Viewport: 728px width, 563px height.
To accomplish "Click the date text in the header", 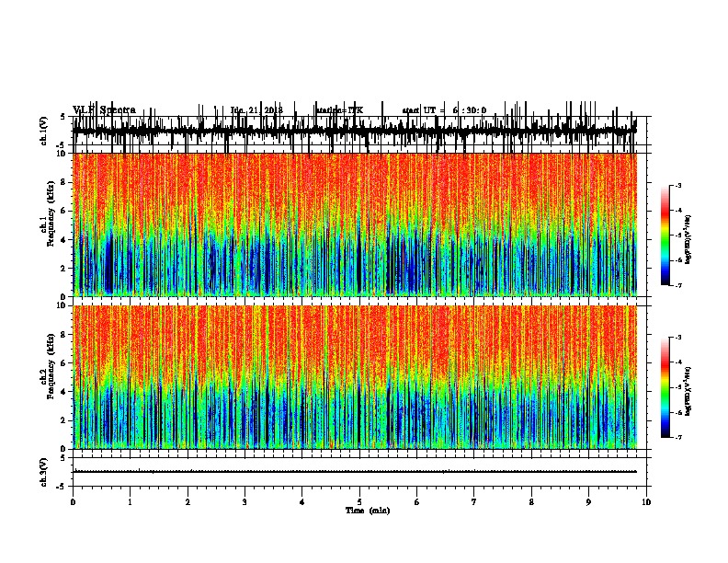I will 256,110.
